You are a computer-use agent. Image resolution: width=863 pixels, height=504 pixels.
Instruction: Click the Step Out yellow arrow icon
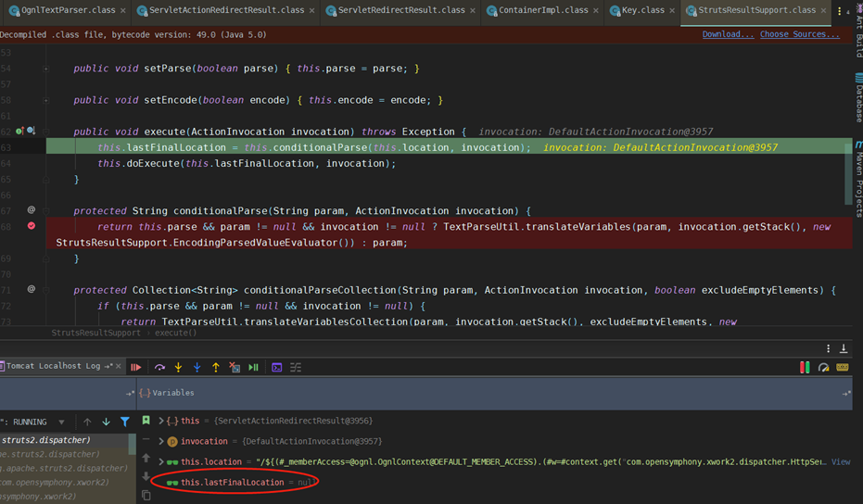(216, 368)
